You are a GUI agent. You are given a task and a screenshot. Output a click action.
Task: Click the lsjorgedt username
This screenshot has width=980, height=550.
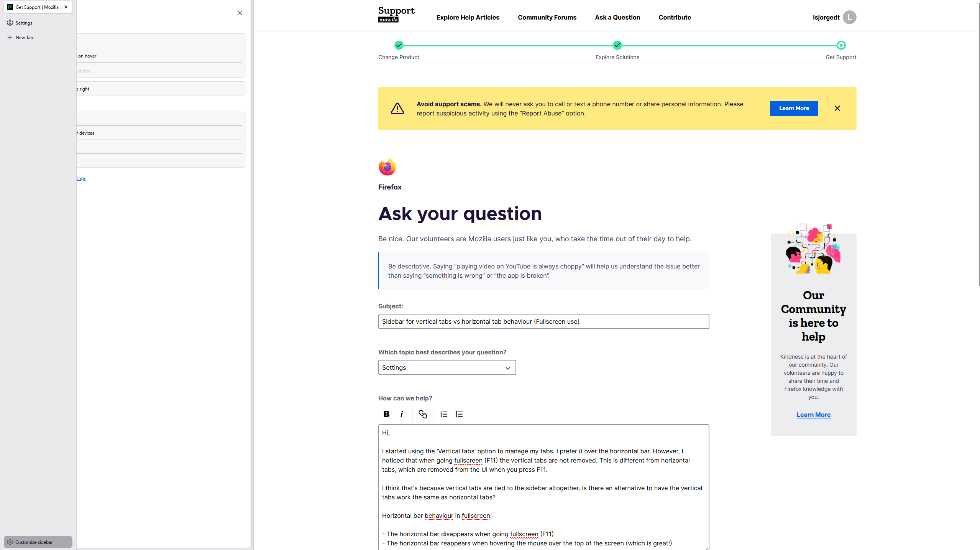click(826, 17)
